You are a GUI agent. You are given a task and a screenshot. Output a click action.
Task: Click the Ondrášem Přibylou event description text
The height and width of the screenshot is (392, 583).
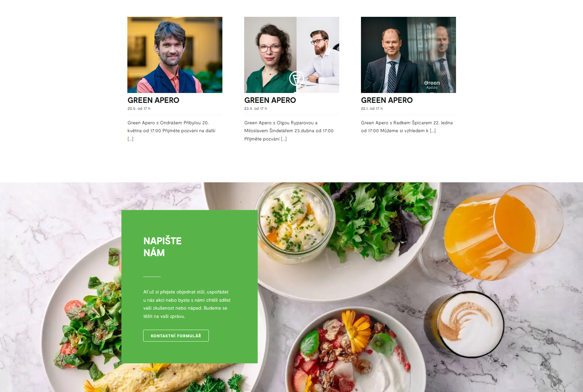point(172,131)
